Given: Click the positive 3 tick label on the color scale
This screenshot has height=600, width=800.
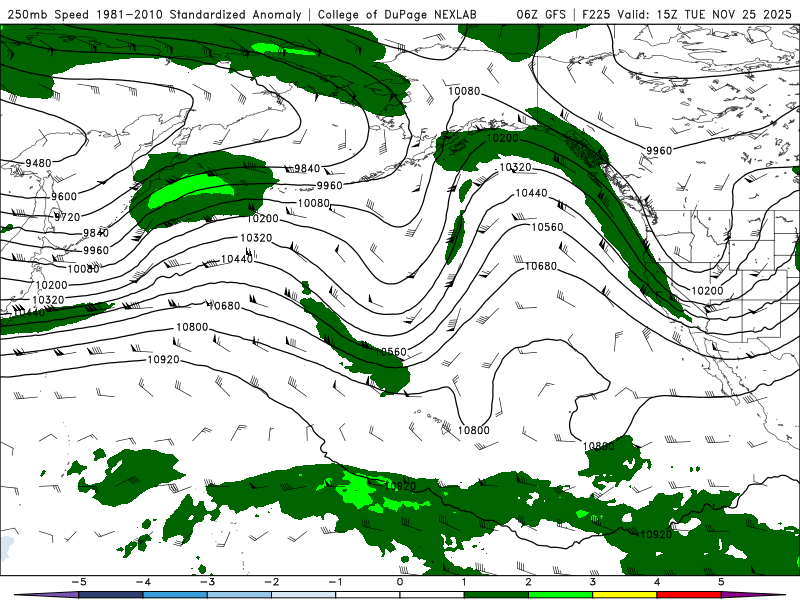Looking at the screenshot, I should [x=592, y=582].
